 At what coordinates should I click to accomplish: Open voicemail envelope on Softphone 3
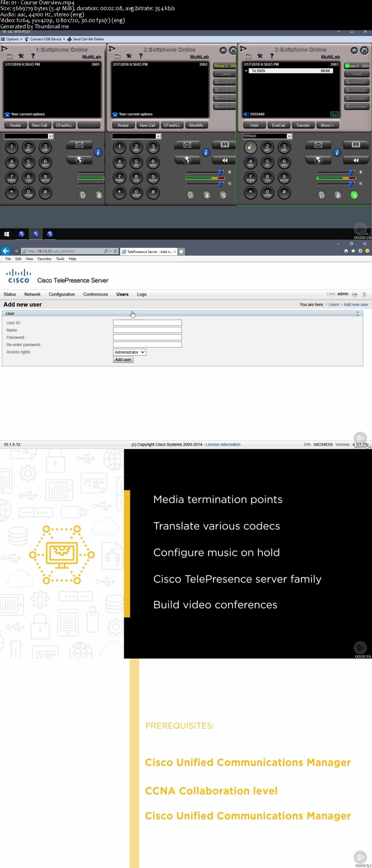pyautogui.click(x=318, y=145)
